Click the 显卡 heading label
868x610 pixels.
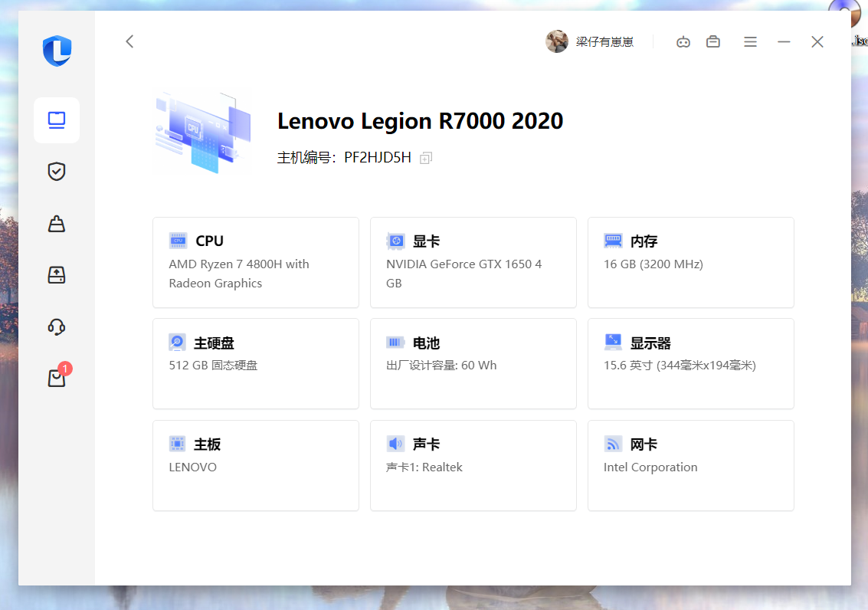click(426, 241)
